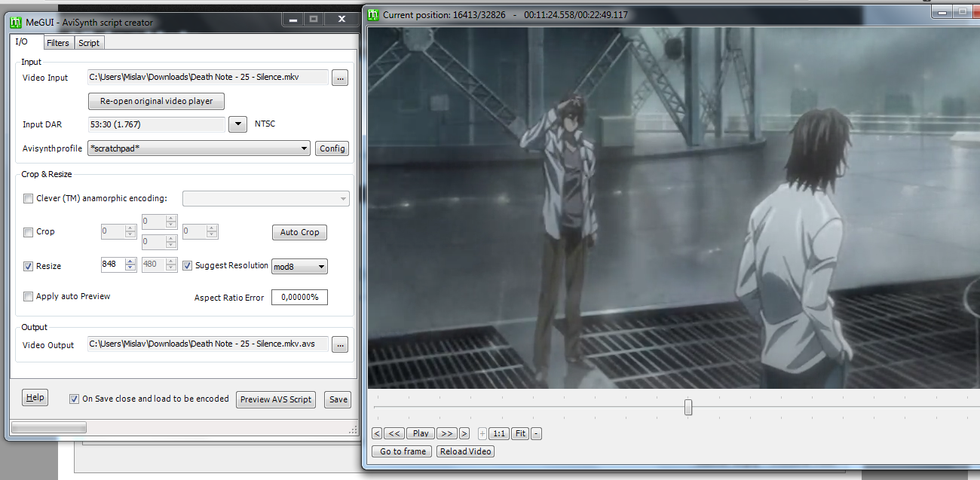The image size is (980, 480).
Task: Rewind using the << button
Action: [x=394, y=433]
